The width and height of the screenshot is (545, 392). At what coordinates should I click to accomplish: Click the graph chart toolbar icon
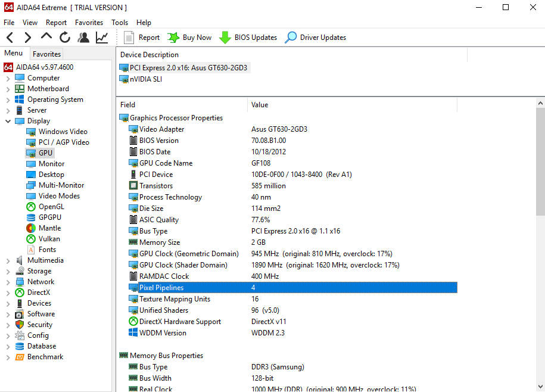(102, 38)
